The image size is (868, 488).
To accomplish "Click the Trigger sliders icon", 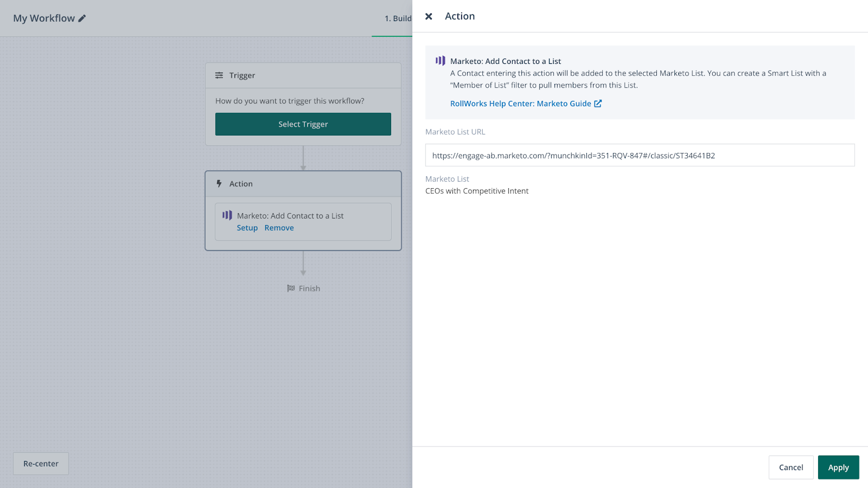I will tap(219, 75).
